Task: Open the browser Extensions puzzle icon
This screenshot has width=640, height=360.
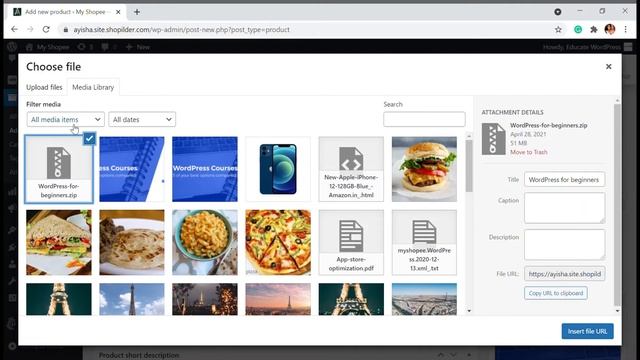Action: click(x=594, y=29)
